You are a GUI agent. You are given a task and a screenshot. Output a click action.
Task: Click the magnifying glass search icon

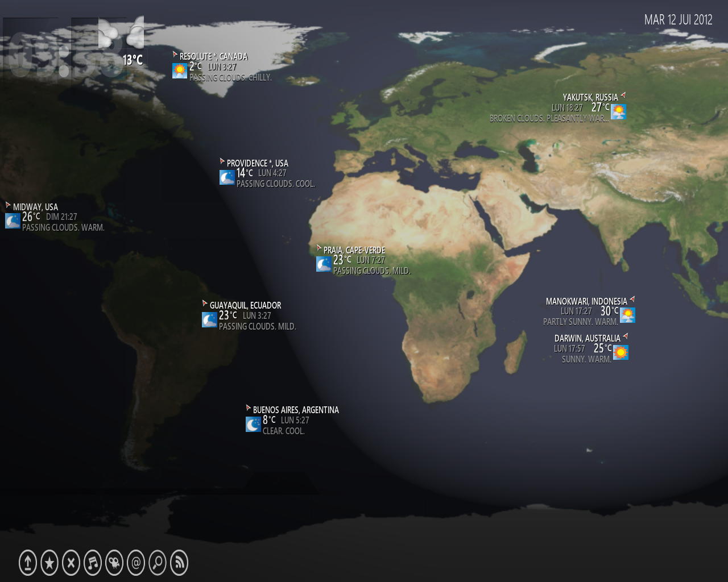[158, 563]
